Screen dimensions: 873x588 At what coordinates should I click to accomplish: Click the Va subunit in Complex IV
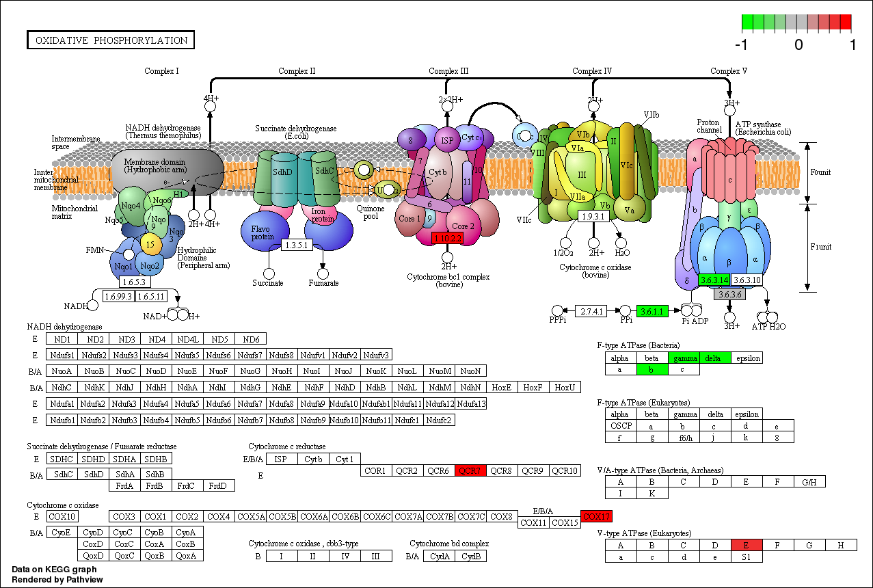[x=629, y=211]
